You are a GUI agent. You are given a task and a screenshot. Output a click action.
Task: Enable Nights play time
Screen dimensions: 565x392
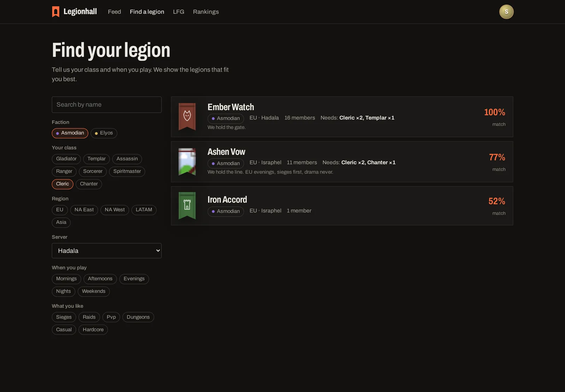[64, 291]
